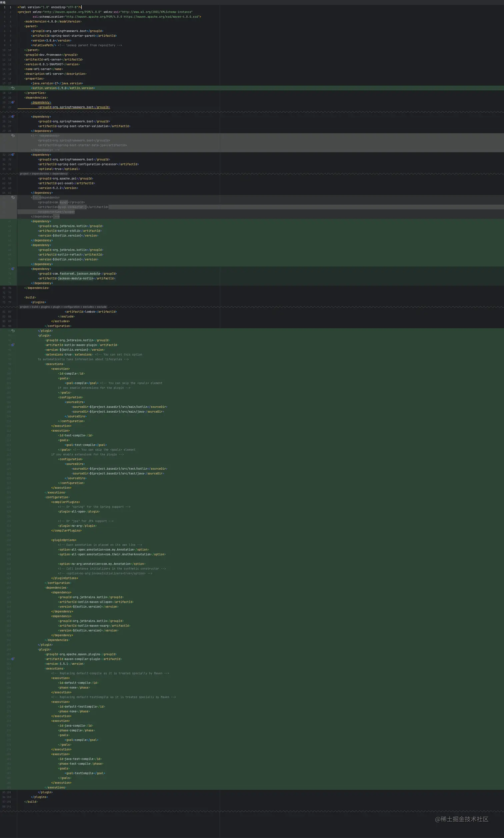
Task: Click the id java-test-compile line
Action: point(80,759)
